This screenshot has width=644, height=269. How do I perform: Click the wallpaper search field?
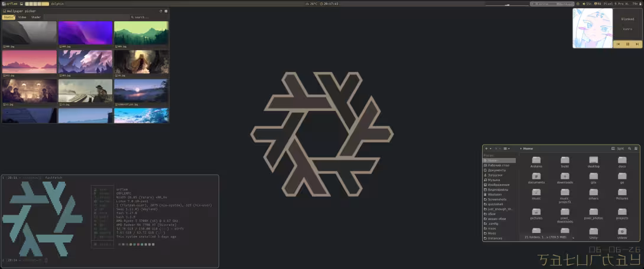(x=149, y=17)
